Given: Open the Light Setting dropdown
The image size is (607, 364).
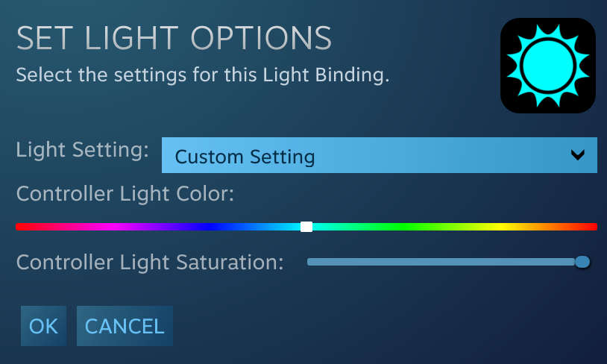Looking at the screenshot, I should click(x=379, y=156).
